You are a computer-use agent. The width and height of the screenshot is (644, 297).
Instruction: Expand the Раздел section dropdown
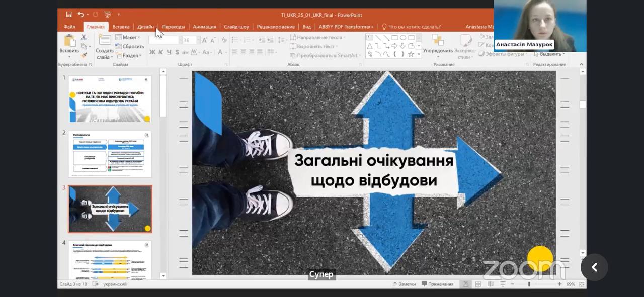pyautogui.click(x=131, y=55)
